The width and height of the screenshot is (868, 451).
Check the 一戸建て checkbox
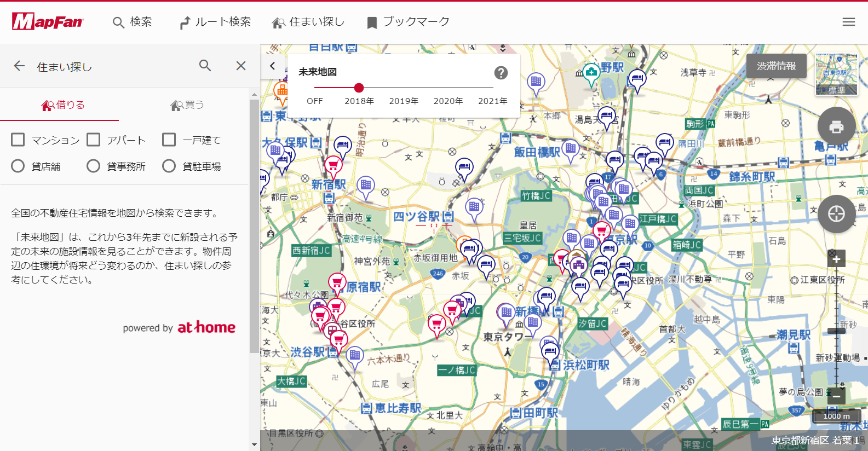(169, 140)
